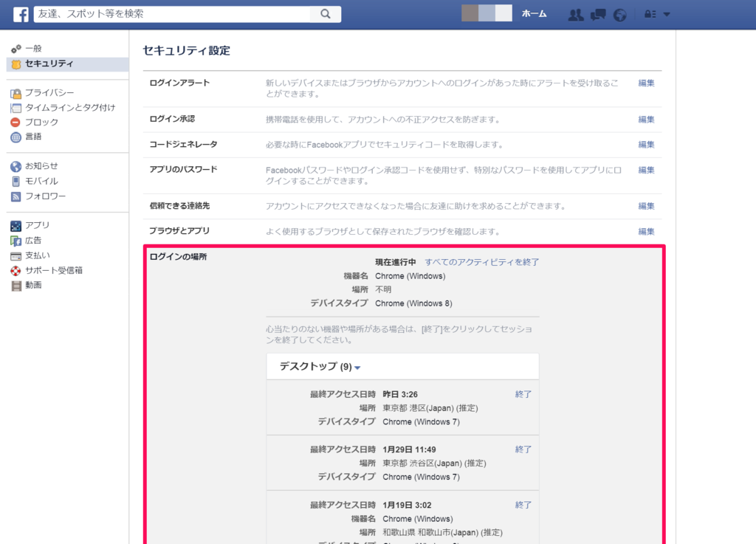756x544 pixels.
Task: Edit ブラウザとアプリ setting
Action: pyautogui.click(x=646, y=232)
